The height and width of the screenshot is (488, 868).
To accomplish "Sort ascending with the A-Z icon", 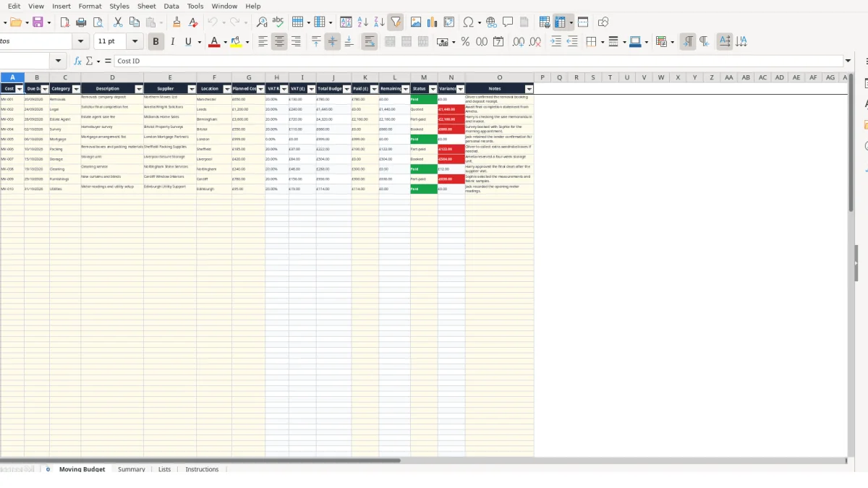I will [362, 22].
